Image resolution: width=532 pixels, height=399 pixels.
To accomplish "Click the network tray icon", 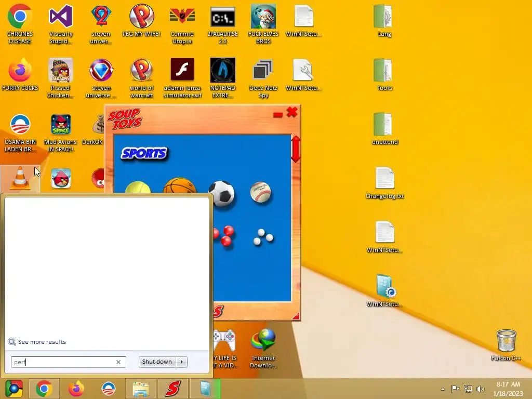I will tap(468, 389).
